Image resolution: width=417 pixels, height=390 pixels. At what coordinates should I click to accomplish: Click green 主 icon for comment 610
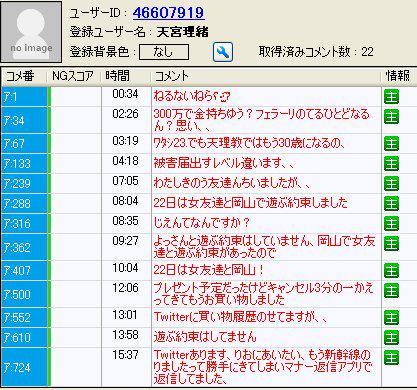click(x=391, y=338)
